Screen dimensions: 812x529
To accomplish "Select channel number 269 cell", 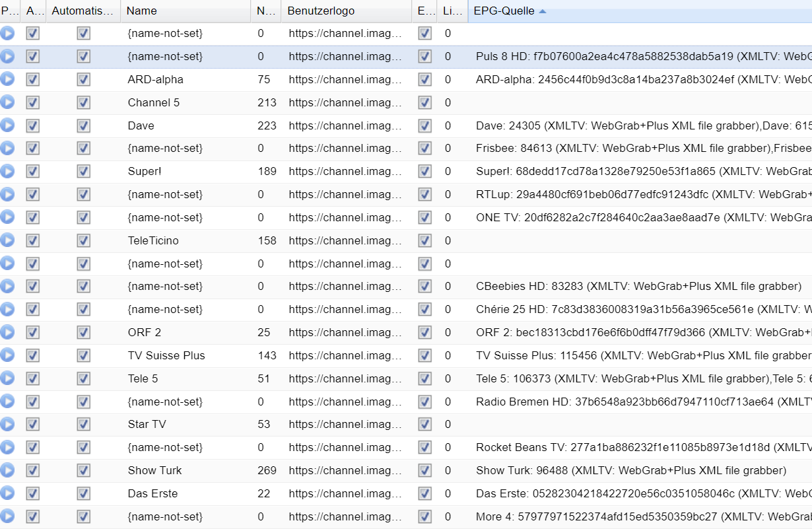I will tap(266, 470).
